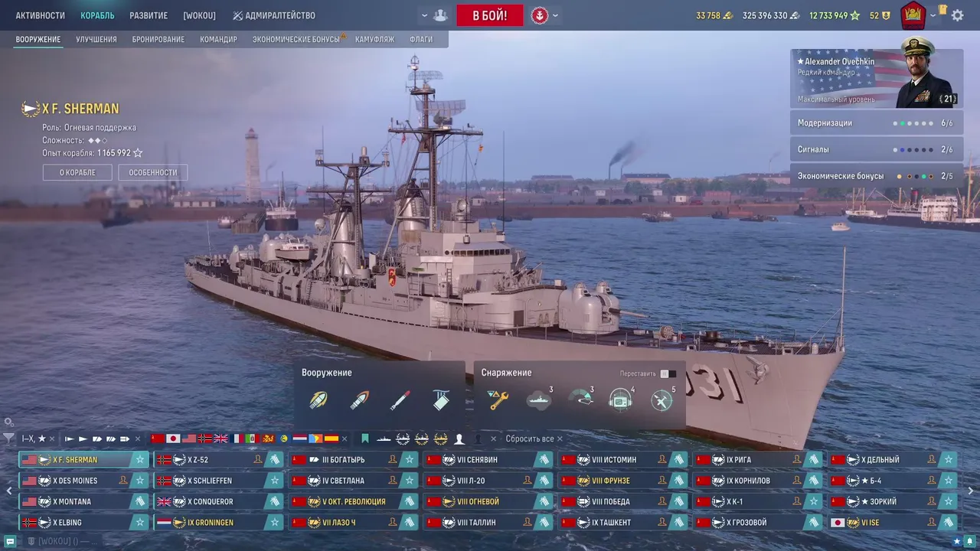
Task: Expand the Сигналы 2/6 panel
Action: point(876,150)
